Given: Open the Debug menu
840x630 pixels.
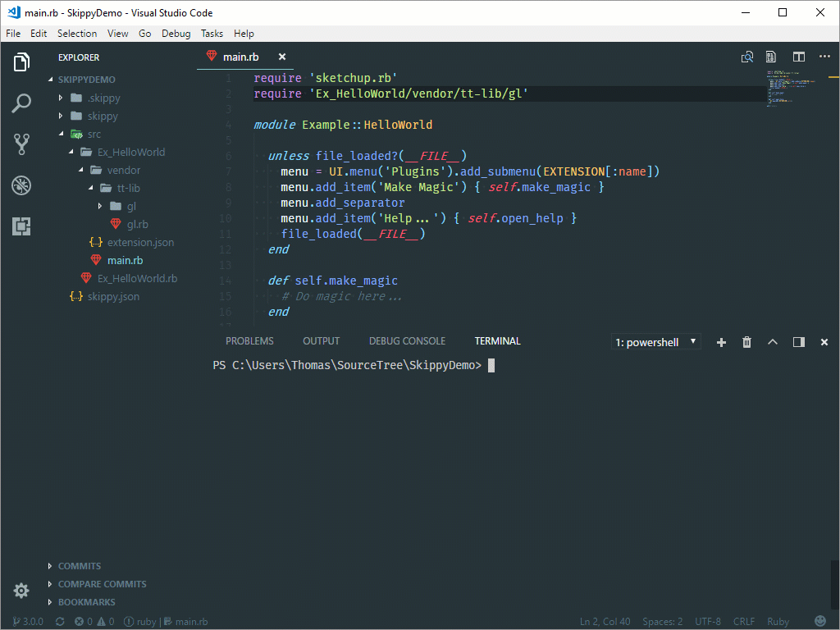Looking at the screenshot, I should [176, 34].
